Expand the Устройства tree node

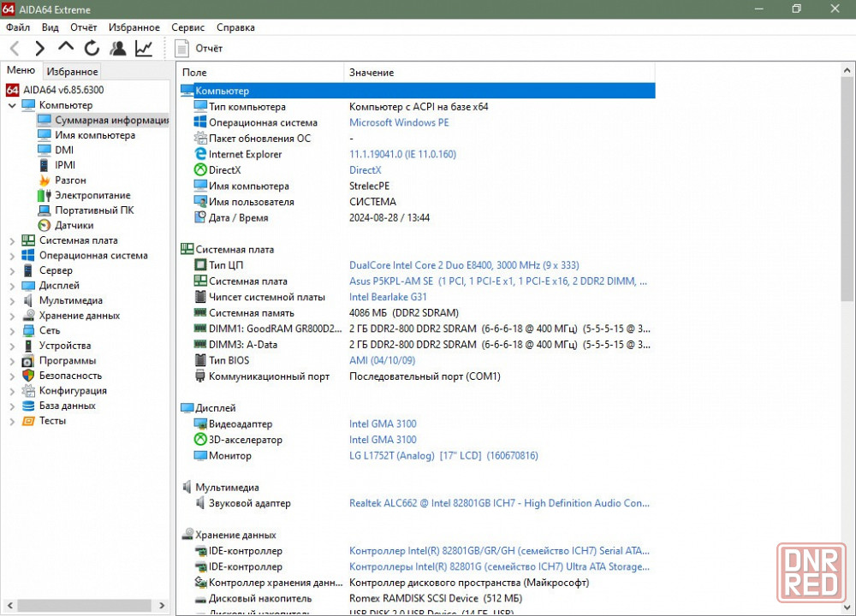tap(12, 346)
